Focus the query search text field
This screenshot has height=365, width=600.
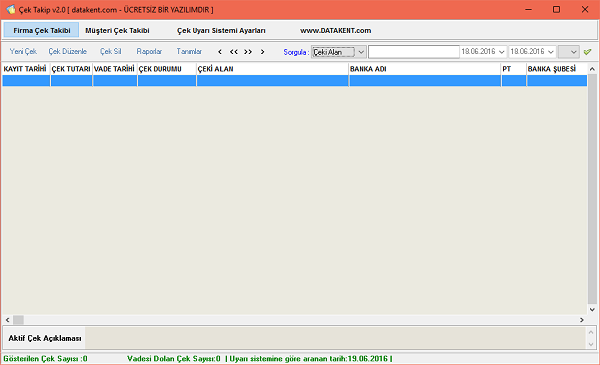tap(414, 52)
